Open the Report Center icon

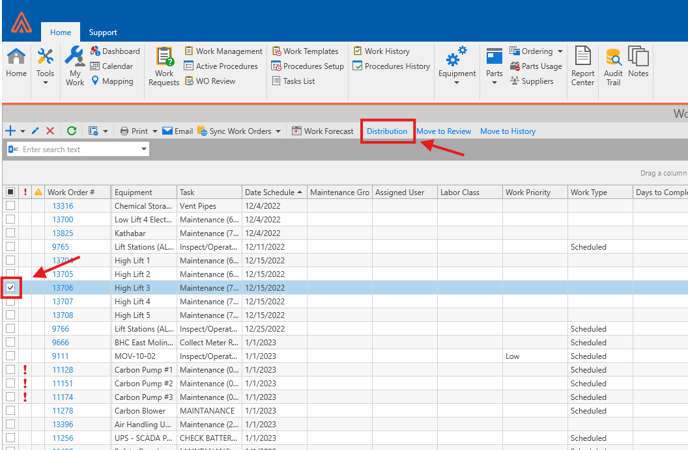click(x=582, y=66)
